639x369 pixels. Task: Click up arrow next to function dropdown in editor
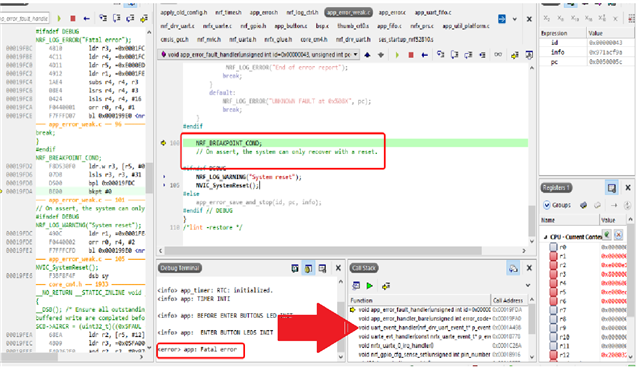point(367,55)
